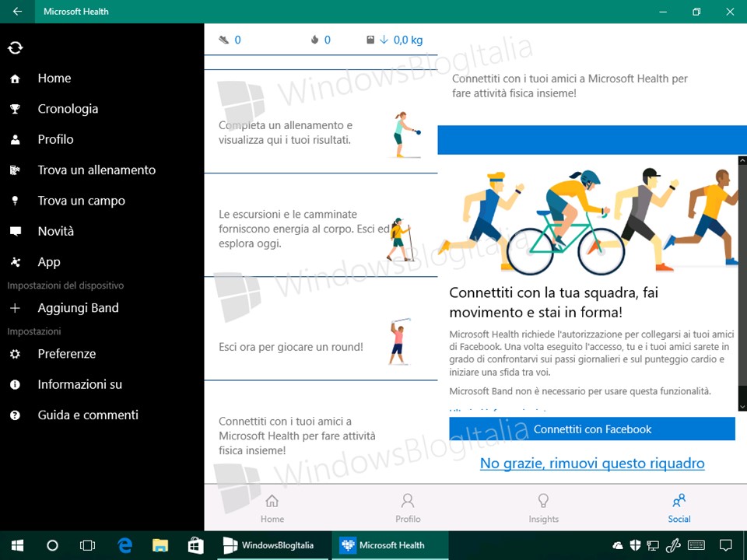
Task: Open the touch keyboard tray icon
Action: point(696,545)
